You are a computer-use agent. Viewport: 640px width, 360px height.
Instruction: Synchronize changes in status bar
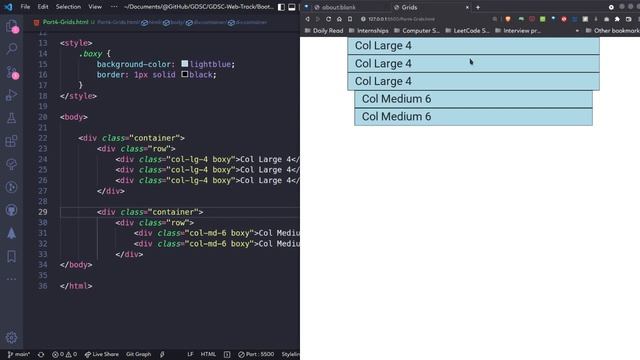coord(41,354)
